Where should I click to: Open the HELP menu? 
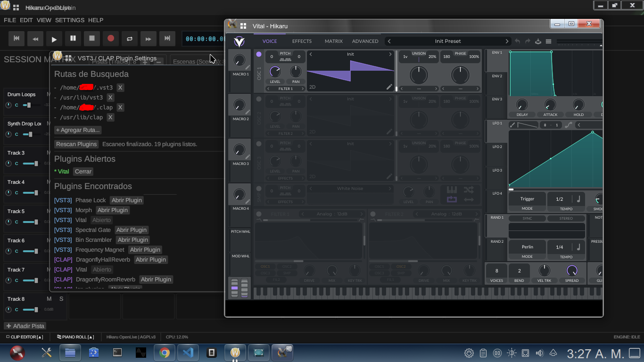tap(96, 20)
